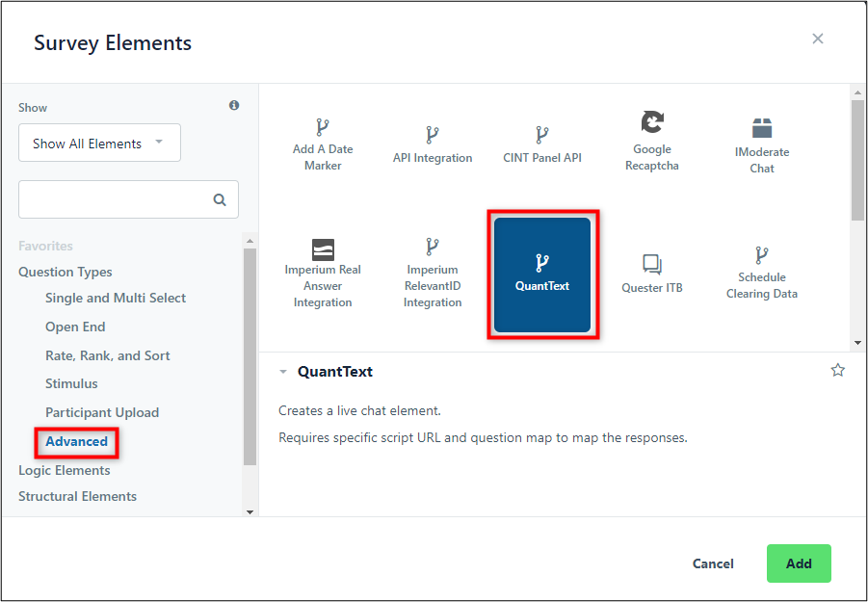Select Rate, Rank, and Sort category
This screenshot has height=602, width=868.
tap(107, 355)
